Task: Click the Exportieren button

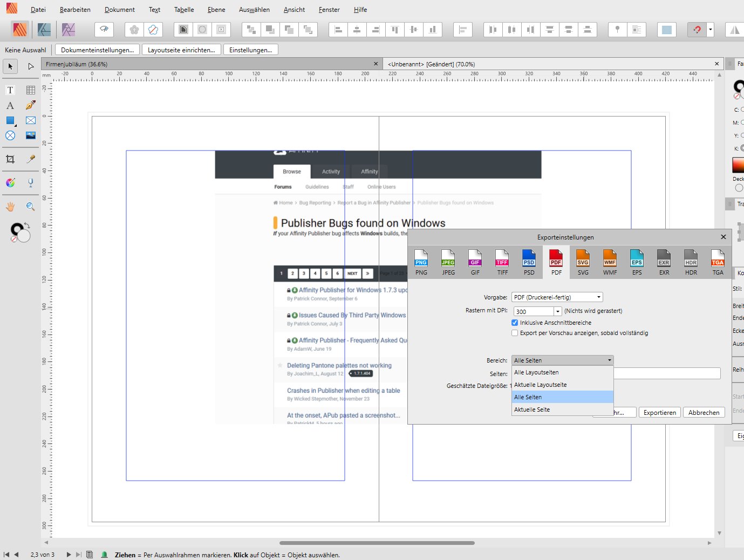Action: [660, 412]
